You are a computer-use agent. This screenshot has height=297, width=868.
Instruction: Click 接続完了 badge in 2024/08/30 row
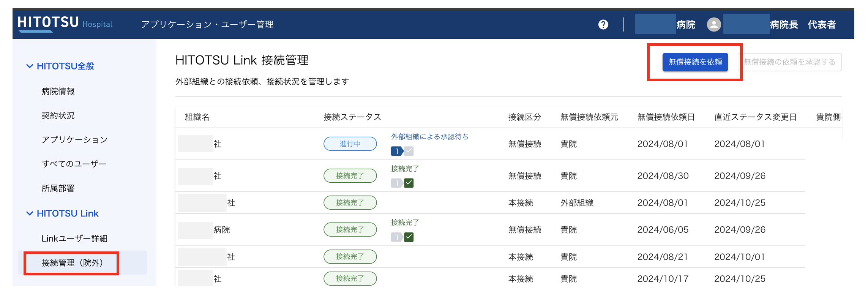tap(350, 176)
